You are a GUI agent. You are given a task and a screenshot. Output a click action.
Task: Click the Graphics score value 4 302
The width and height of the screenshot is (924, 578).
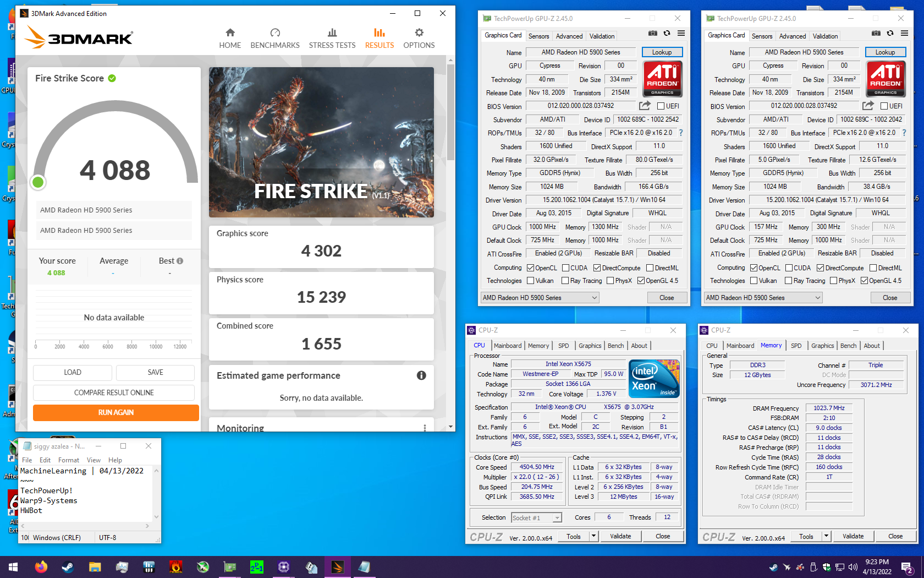[x=321, y=251]
